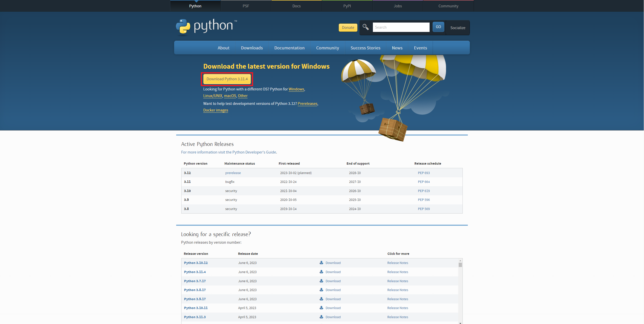
Task: Open the Windows OS link
Action: (296, 89)
